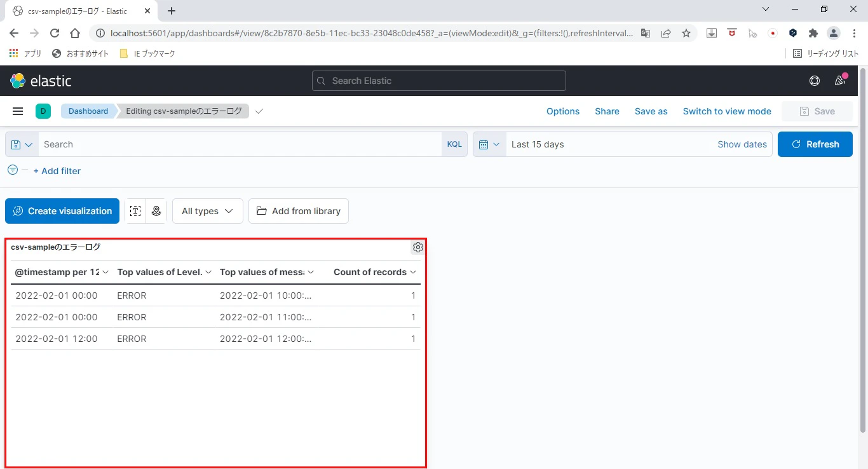Open the browser extensions puzzle icon
This screenshot has width=868, height=469.
point(813,33)
